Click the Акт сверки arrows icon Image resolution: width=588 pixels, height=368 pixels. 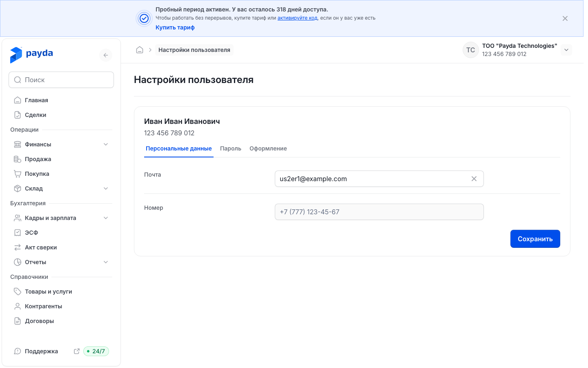coord(18,247)
